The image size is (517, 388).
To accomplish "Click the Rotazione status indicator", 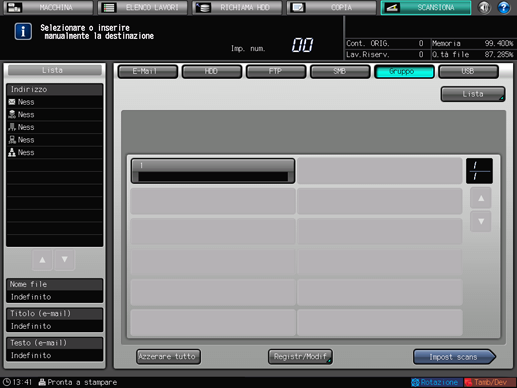I will [x=436, y=382].
